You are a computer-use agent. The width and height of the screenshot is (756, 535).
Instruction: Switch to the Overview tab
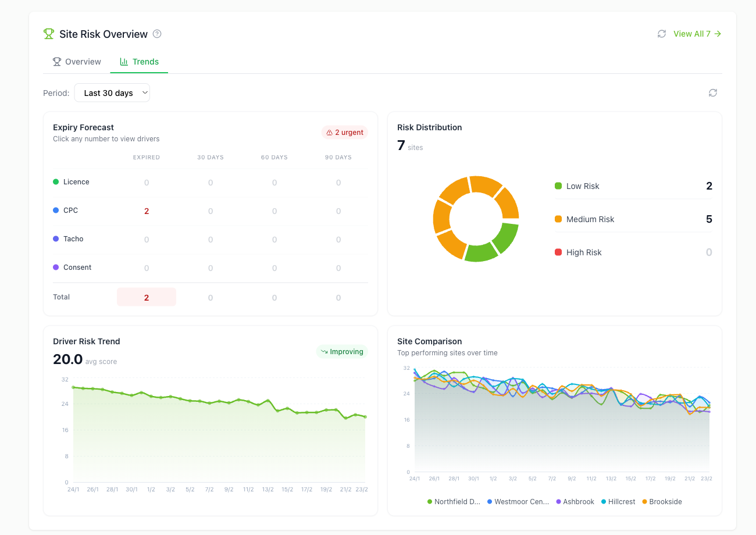[x=76, y=61]
